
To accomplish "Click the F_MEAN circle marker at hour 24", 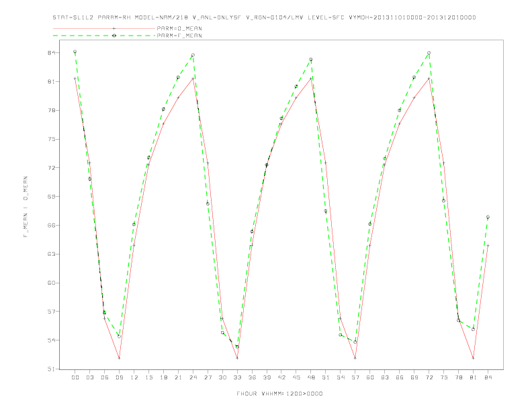I will 193,55.
